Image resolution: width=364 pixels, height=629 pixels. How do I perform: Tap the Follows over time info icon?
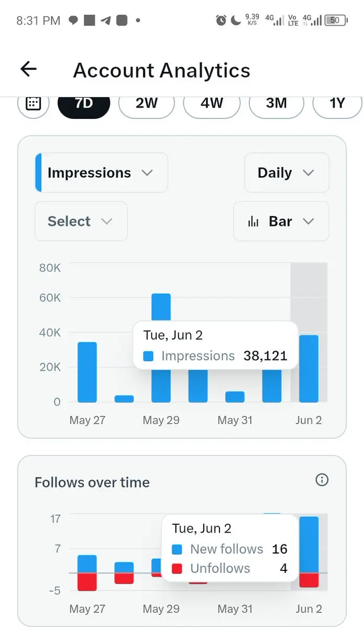[322, 480]
